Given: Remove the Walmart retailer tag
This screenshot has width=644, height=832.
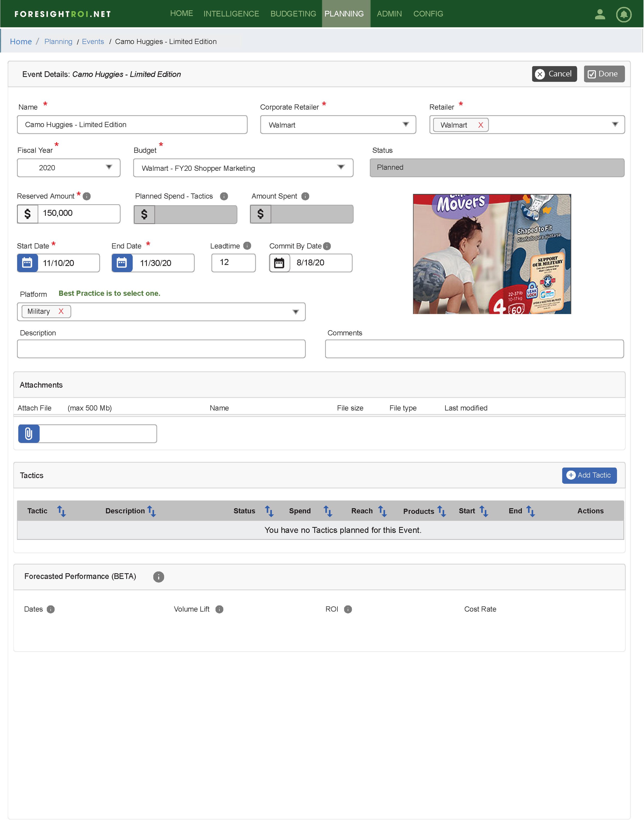Looking at the screenshot, I should point(481,125).
